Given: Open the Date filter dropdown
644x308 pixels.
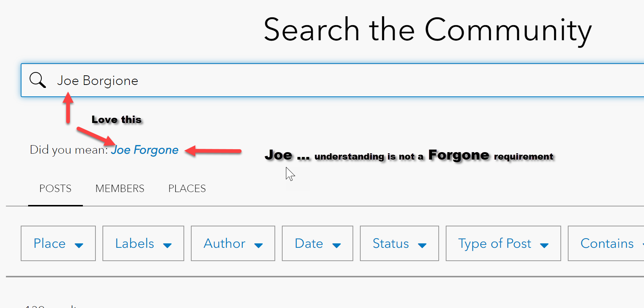Looking at the screenshot, I should (317, 243).
